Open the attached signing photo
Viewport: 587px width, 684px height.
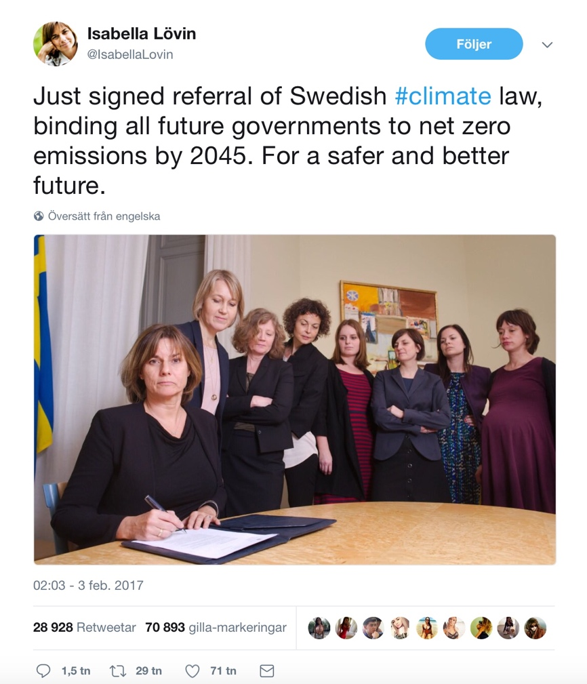(295, 400)
